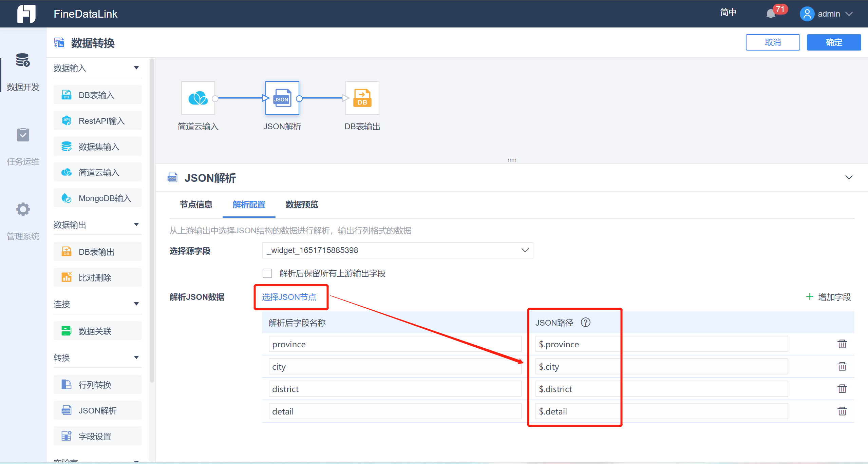Open the notification bell icon
The width and height of the screenshot is (868, 464).
click(x=771, y=14)
